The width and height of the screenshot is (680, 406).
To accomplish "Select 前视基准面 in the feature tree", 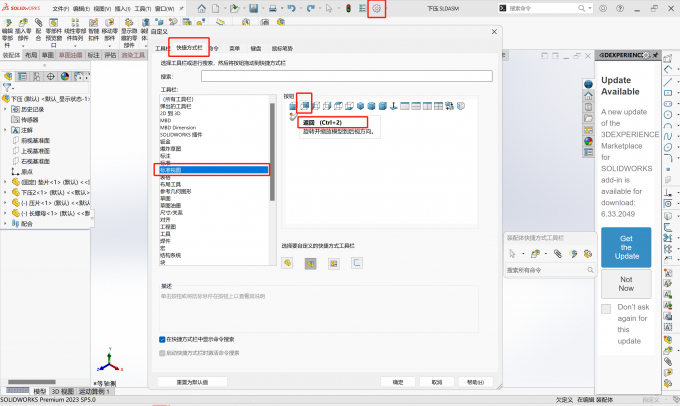I will tap(36, 141).
